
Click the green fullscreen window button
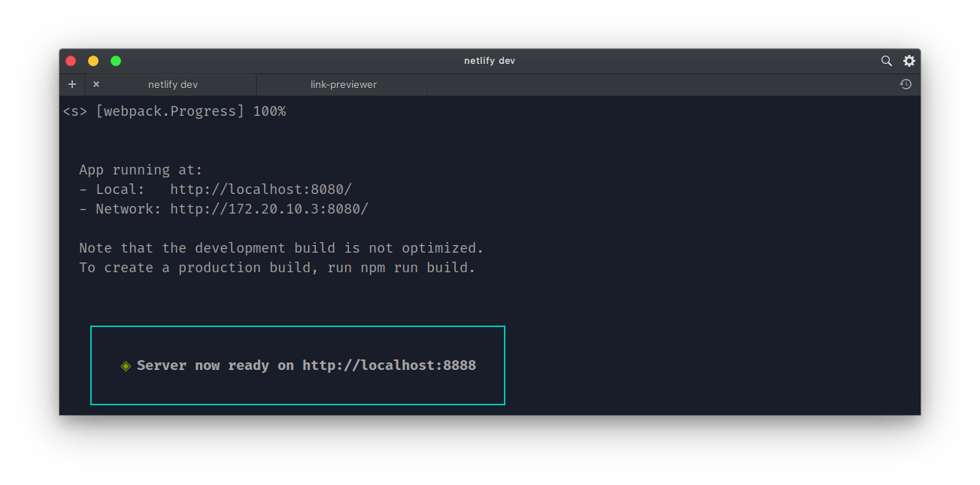coord(116,61)
